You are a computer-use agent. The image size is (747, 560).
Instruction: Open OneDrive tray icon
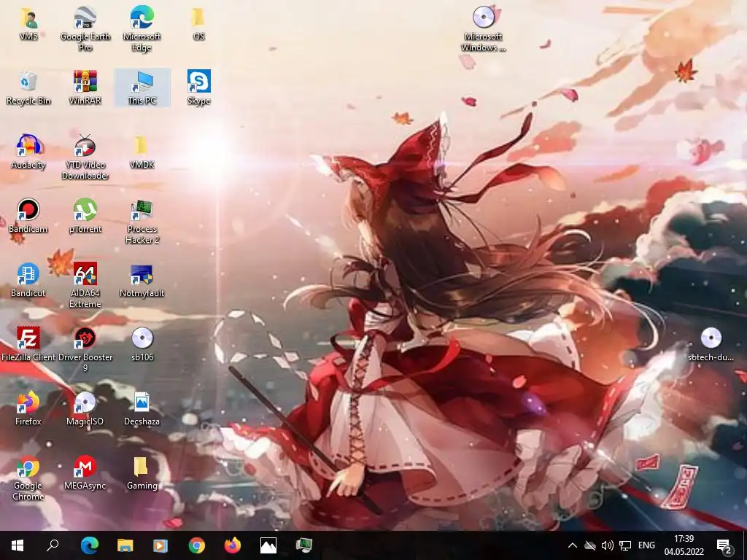tap(589, 545)
